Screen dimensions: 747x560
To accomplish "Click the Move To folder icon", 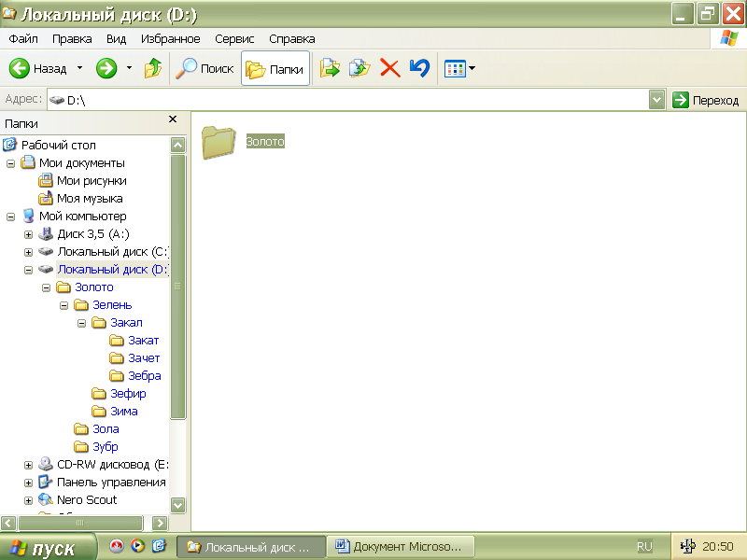I will pos(330,68).
